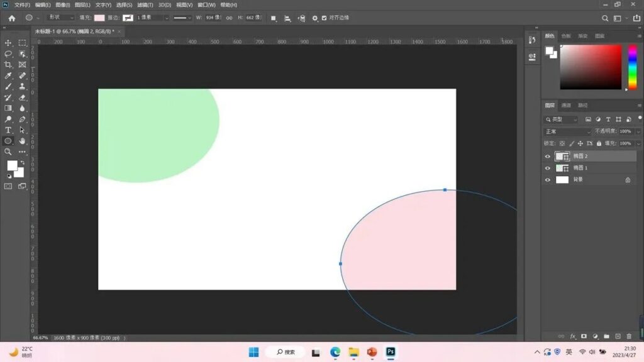
Task: Select the Rectangular Marquee tool
Action: pyautogui.click(x=22, y=43)
